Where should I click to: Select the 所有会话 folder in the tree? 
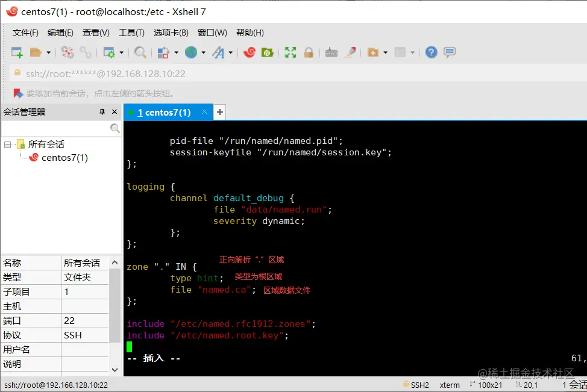(x=46, y=145)
